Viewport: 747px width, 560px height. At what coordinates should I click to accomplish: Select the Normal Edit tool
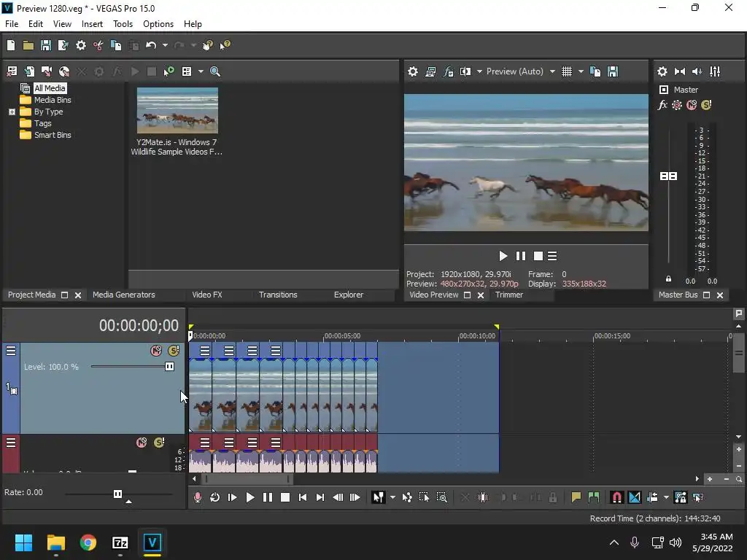(x=379, y=497)
